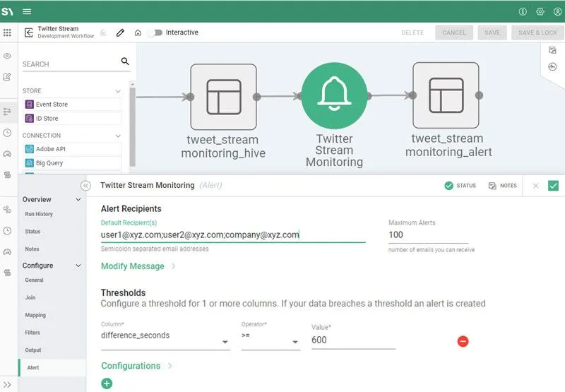Click the eye icon in left sidebar
565x392 pixels.
pos(7,56)
